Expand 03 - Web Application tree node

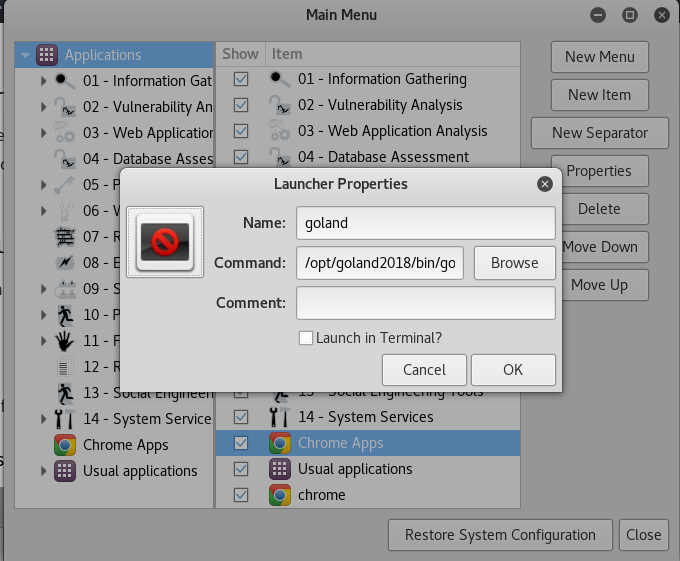tap(43, 133)
